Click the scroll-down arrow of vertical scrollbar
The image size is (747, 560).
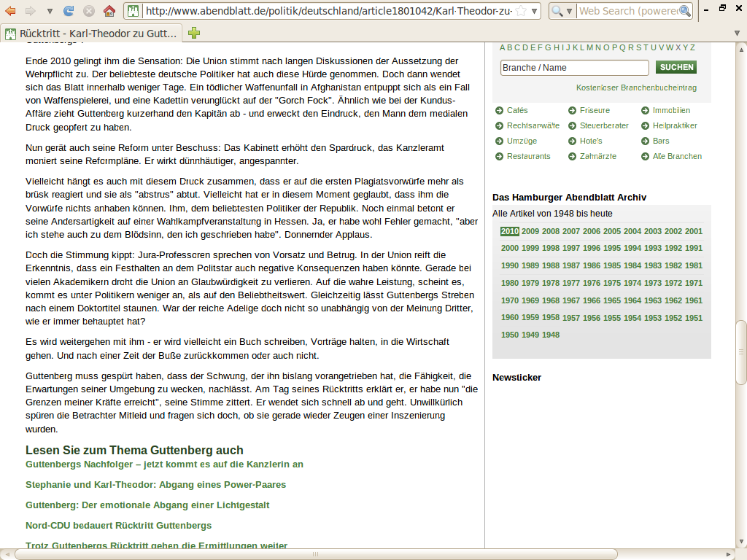(x=741, y=542)
